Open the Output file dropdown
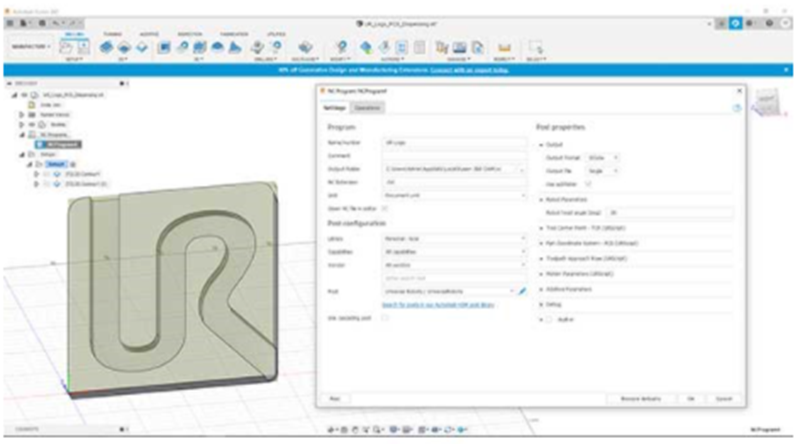 tap(602, 171)
